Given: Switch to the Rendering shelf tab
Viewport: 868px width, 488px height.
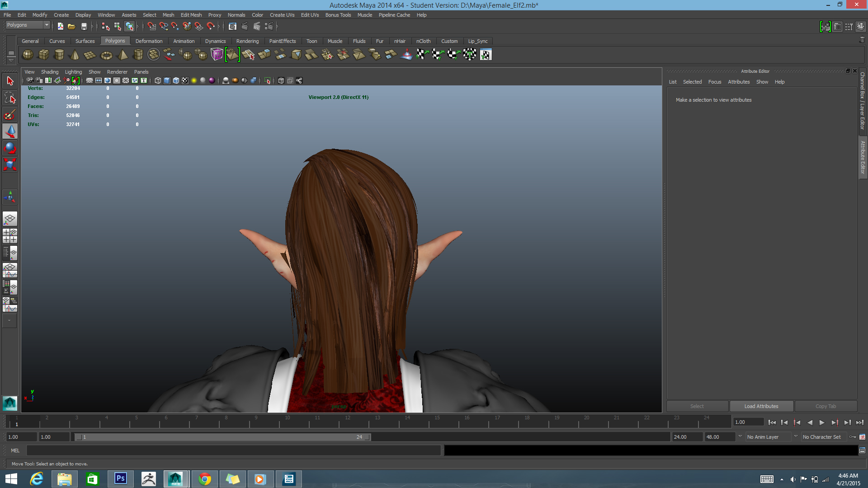Looking at the screenshot, I should click(x=247, y=41).
